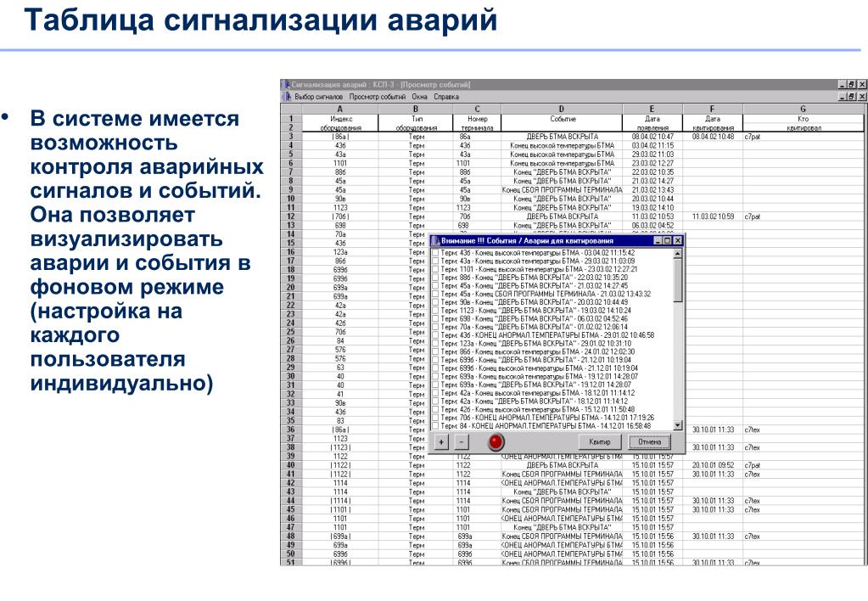
Task: Check the Терм 426 event dated 15.12.01 11:50:48
Action: click(x=435, y=409)
